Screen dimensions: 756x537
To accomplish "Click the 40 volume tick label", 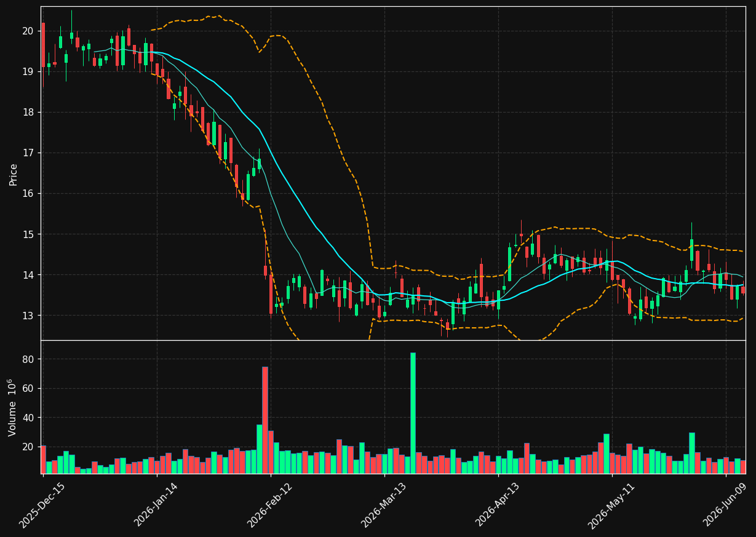I will (29, 418).
